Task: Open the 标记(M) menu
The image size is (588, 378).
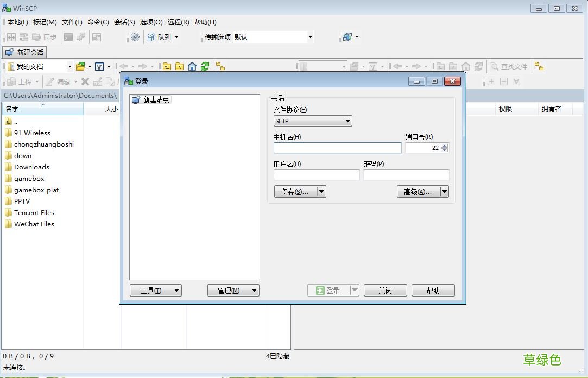Action: pos(45,22)
